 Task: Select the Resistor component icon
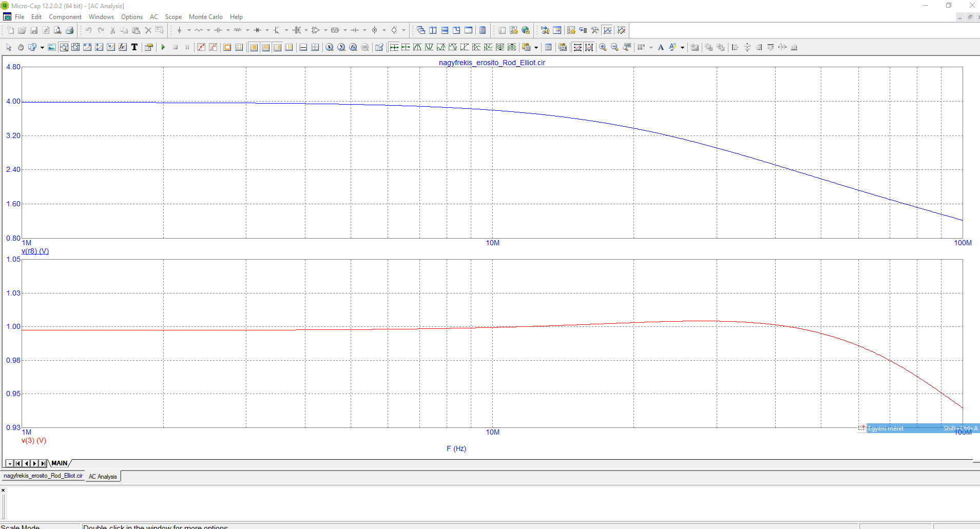[x=199, y=30]
